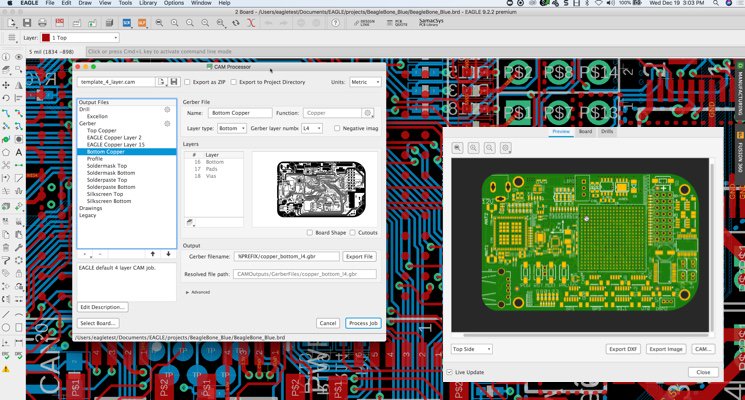The height and width of the screenshot is (400, 745).
Task: Click the Edit Description button
Action: [x=103, y=307]
